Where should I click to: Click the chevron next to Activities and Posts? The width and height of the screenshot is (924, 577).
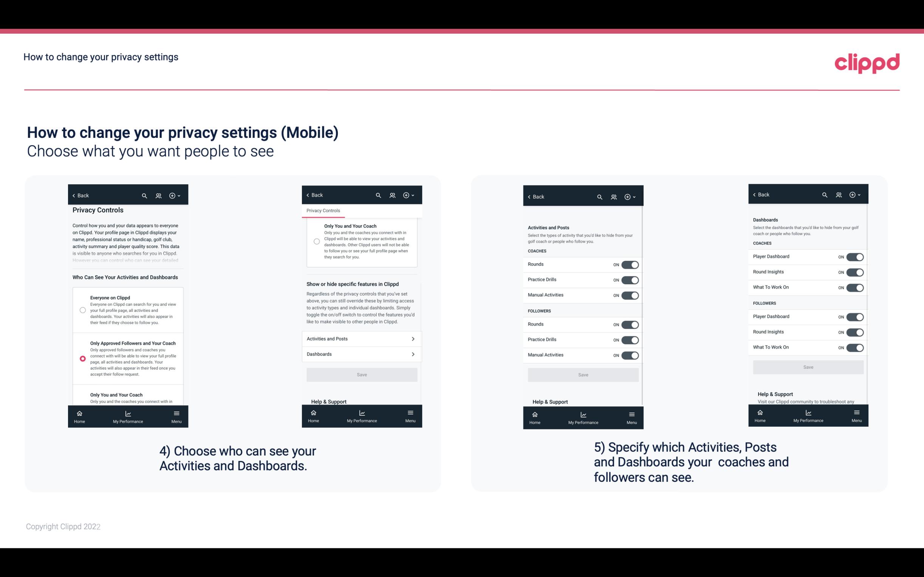(413, 338)
